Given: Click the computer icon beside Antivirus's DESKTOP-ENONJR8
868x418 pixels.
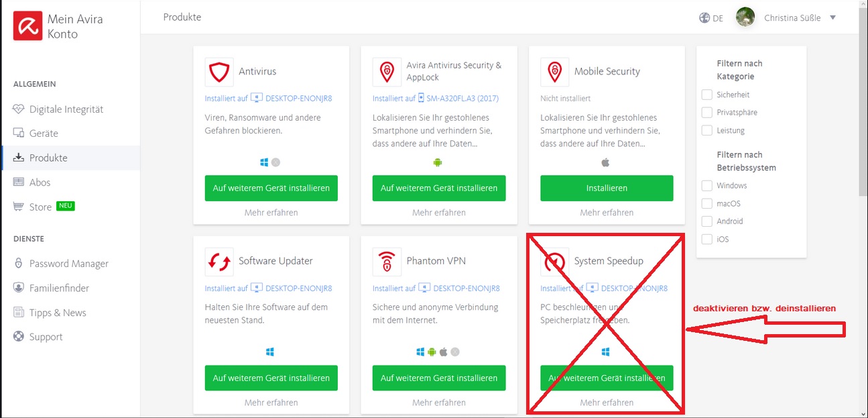Looking at the screenshot, I should [257, 98].
